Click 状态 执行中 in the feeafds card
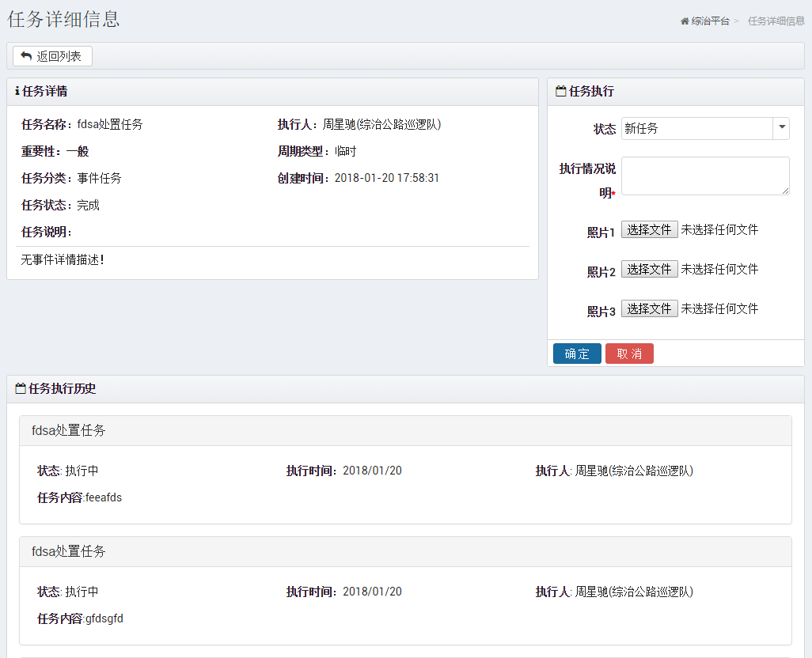This screenshot has width=812, height=658. [x=68, y=471]
